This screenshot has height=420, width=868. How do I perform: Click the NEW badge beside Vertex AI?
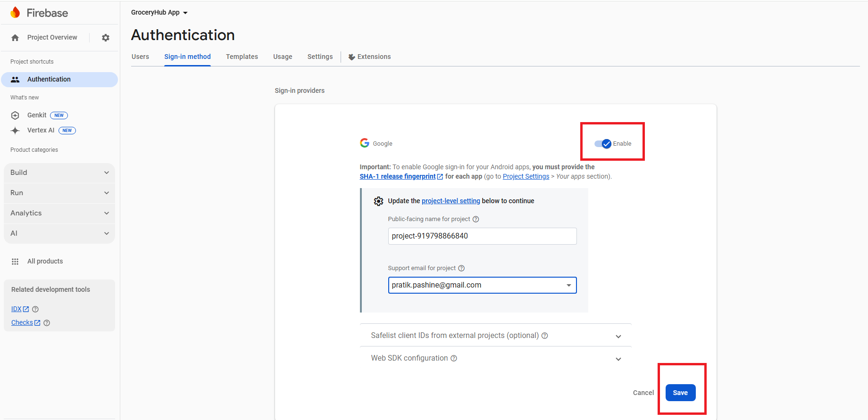[67, 131]
